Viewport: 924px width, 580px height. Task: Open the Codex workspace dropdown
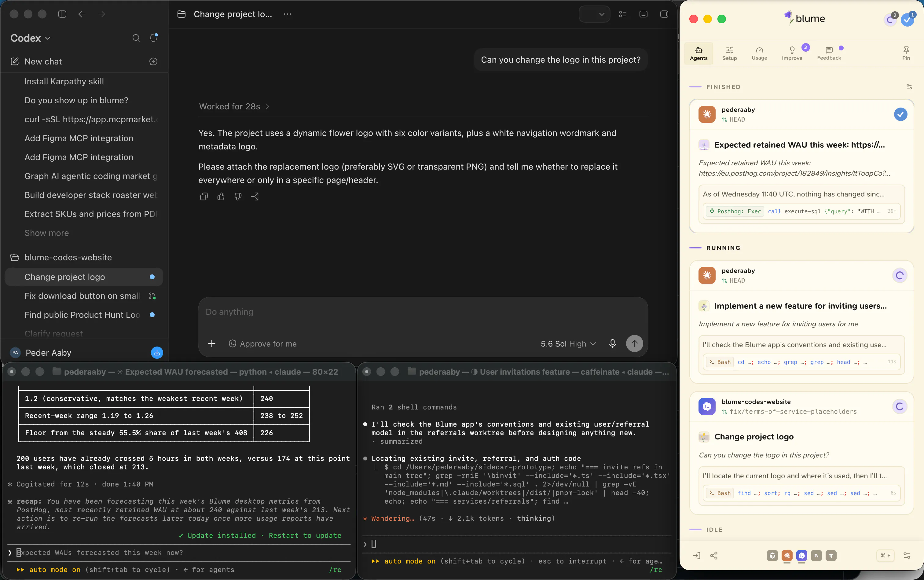coord(31,38)
